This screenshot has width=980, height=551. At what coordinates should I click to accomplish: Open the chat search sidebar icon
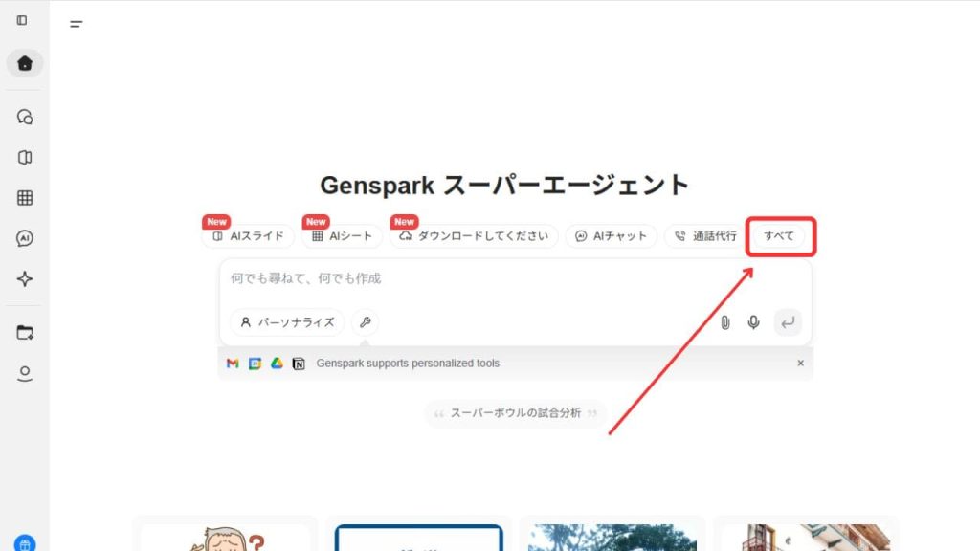25,117
